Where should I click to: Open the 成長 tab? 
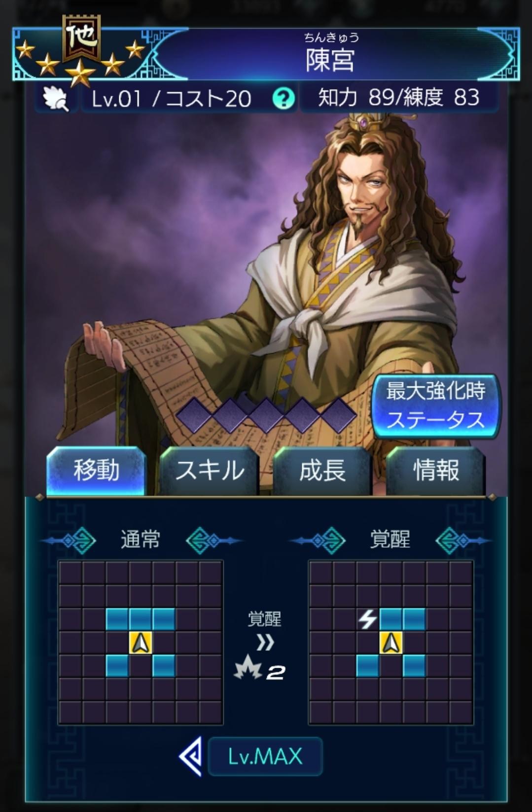(x=322, y=470)
